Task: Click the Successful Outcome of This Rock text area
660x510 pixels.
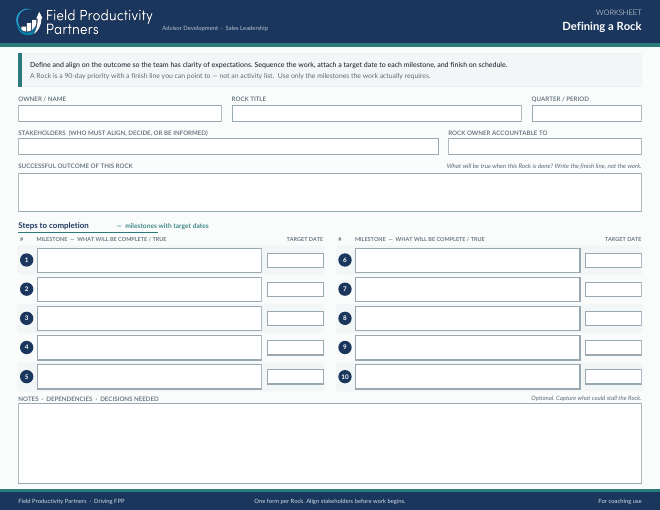Action: click(x=330, y=192)
